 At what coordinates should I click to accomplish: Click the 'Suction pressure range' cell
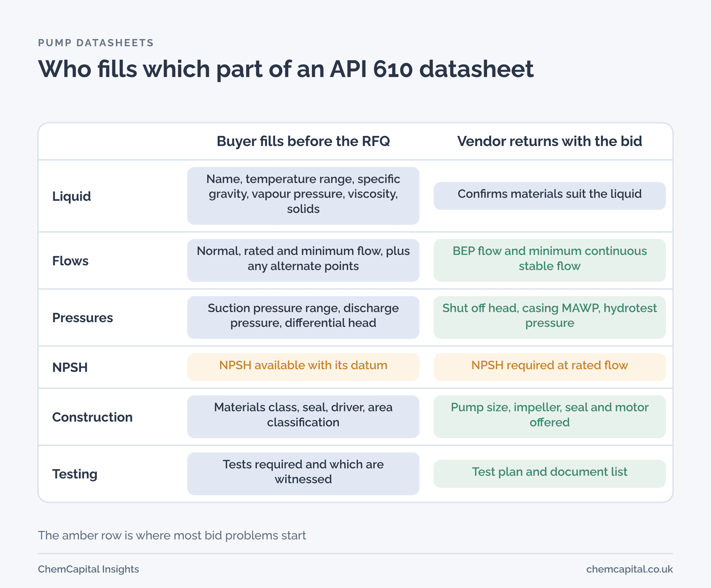tap(303, 317)
